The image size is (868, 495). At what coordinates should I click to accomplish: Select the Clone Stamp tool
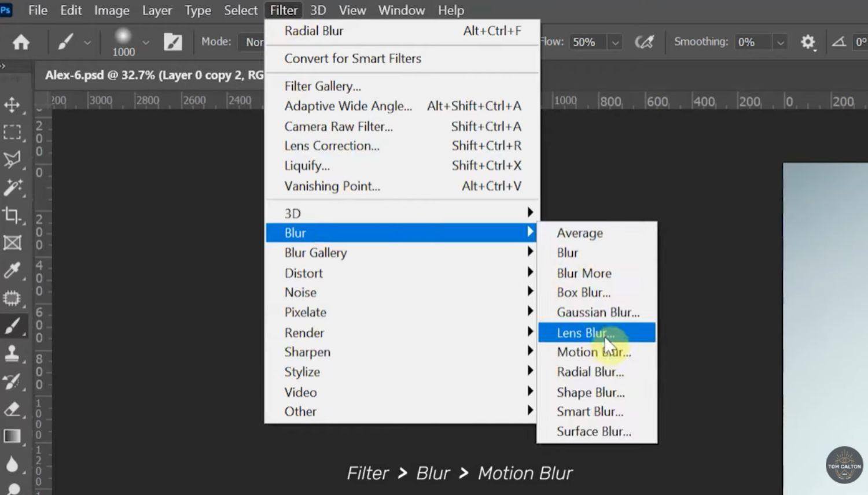pos(12,353)
